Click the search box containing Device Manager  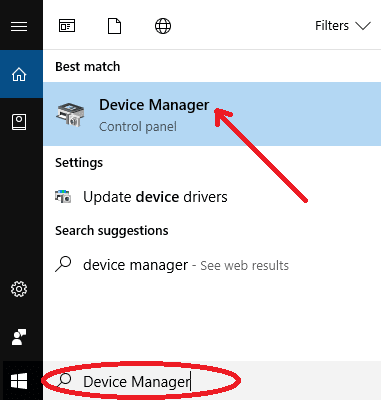pyautogui.click(x=212, y=381)
